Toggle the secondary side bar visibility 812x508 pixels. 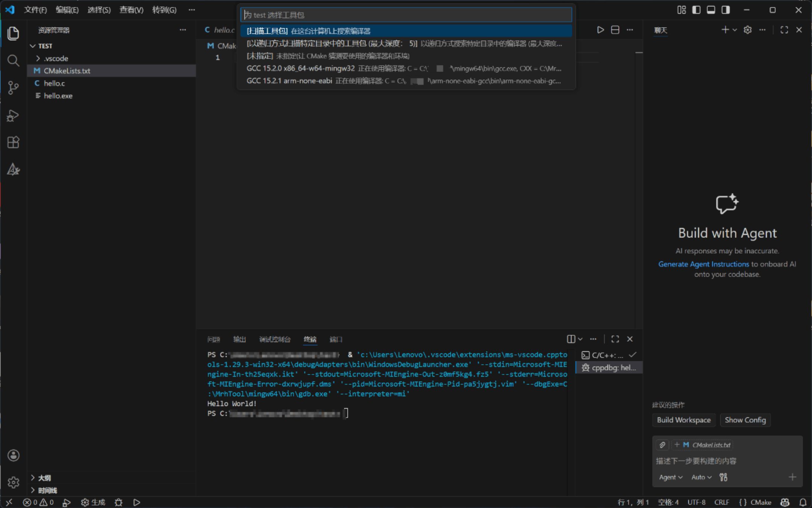tap(725, 10)
